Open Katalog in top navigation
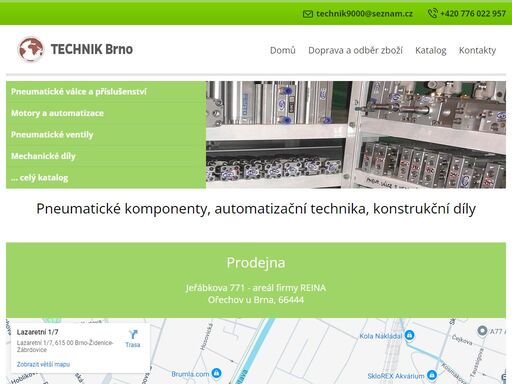This screenshot has height=384, width=512. 431,50
